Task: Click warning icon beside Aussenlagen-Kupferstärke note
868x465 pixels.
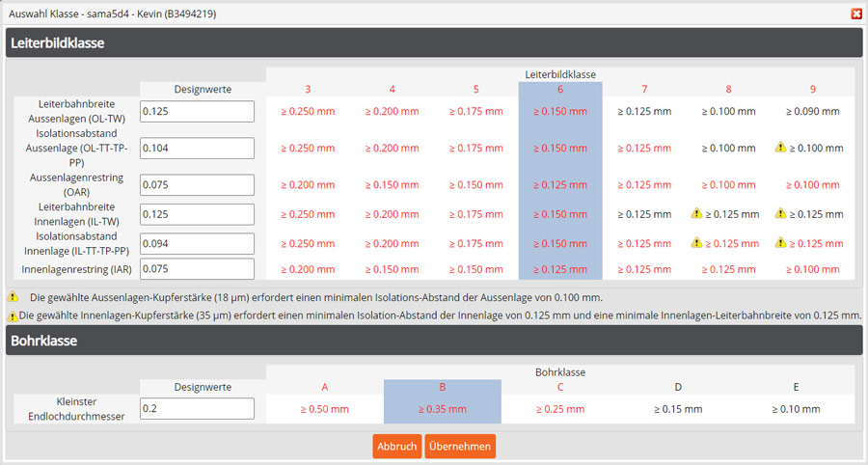Action: pyautogui.click(x=14, y=297)
